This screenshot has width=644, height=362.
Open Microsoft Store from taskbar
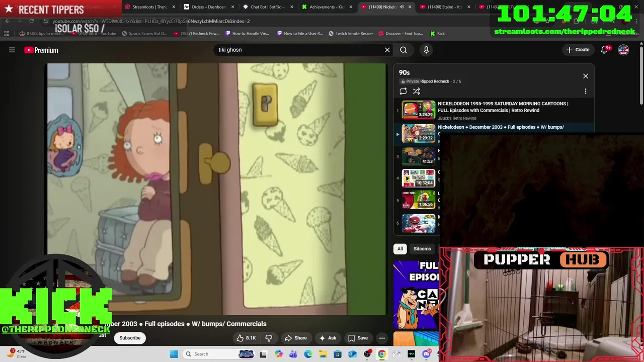click(338, 354)
